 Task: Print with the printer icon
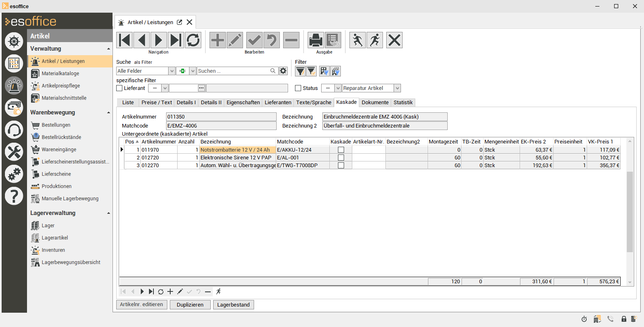pos(316,40)
